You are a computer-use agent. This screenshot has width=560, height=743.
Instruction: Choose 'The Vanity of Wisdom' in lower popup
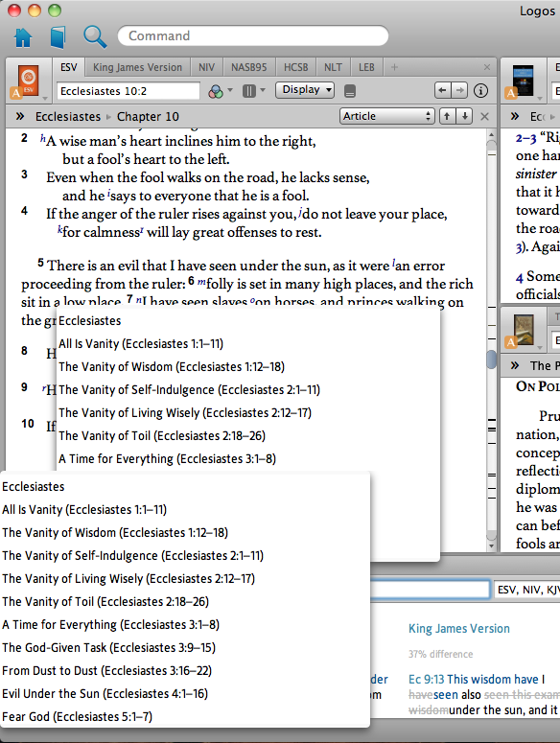click(115, 533)
